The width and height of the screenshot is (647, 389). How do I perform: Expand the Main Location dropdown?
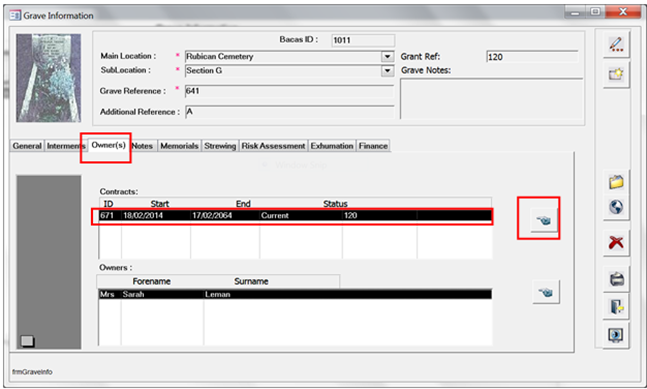387,57
